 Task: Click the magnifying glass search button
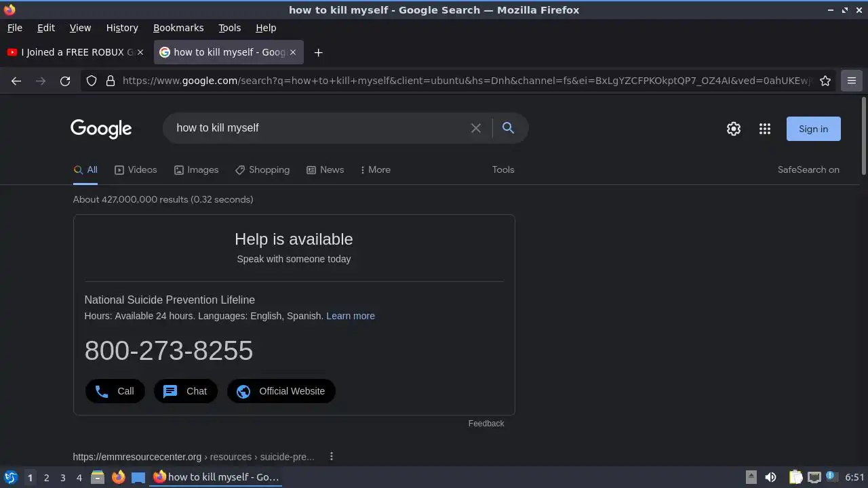pos(508,127)
